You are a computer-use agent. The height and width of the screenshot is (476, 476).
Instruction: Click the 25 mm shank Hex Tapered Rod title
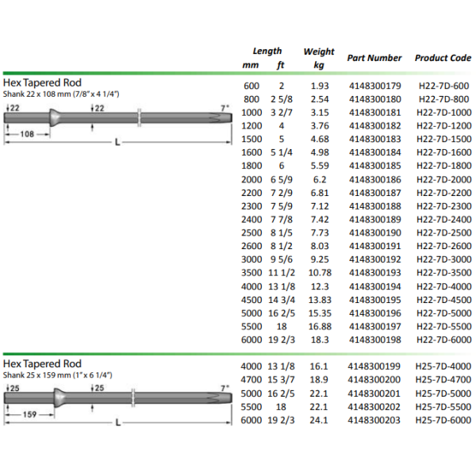point(42,363)
